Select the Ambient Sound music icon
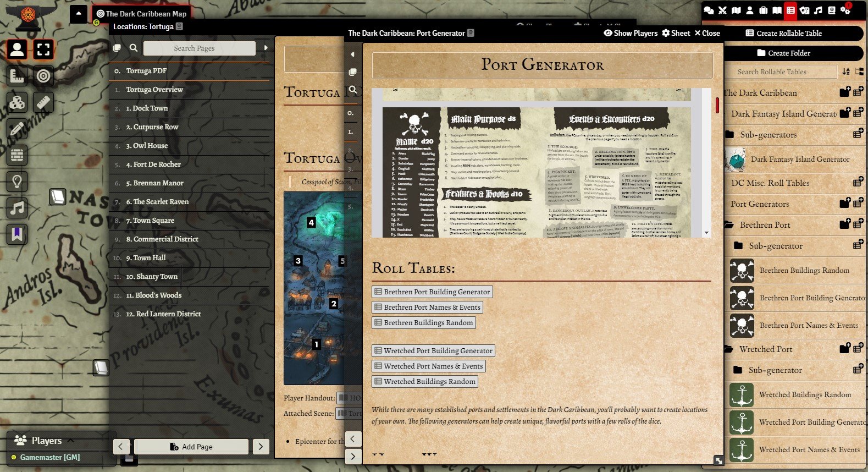Viewport: 868px width, 472px height. [17, 208]
